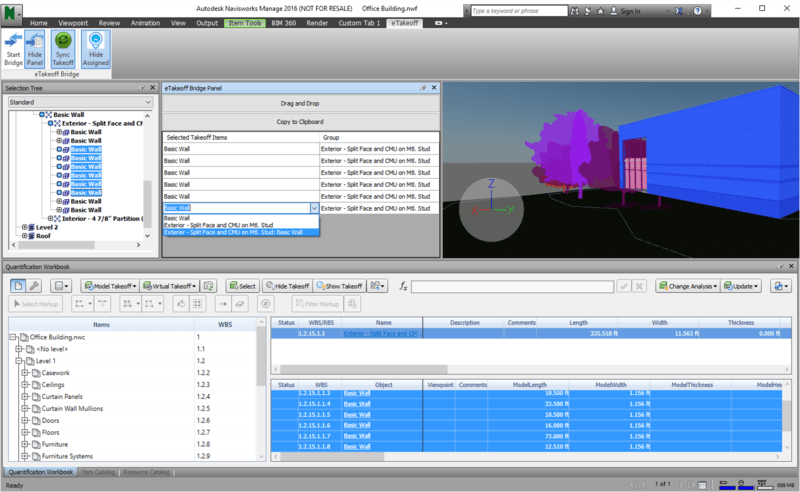The width and height of the screenshot is (800, 492).
Task: Click the Sync Takeoff ribbon icon
Action: 63,49
